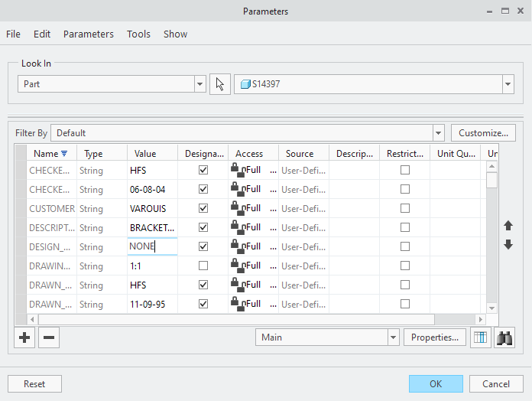This screenshot has width=532, height=401.
Task: Open the binoculars find icon
Action: (x=504, y=337)
